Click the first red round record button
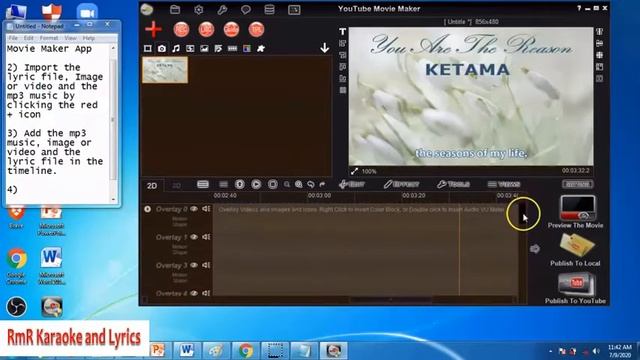This screenshot has width=640, height=360. click(181, 29)
